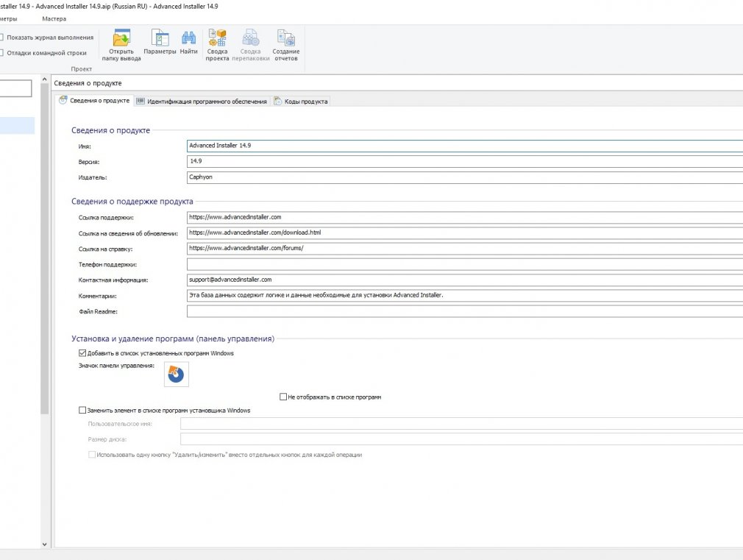This screenshot has height=560, width=743.
Task: Click left panel scrollbar down arrow
Action: tap(45, 545)
